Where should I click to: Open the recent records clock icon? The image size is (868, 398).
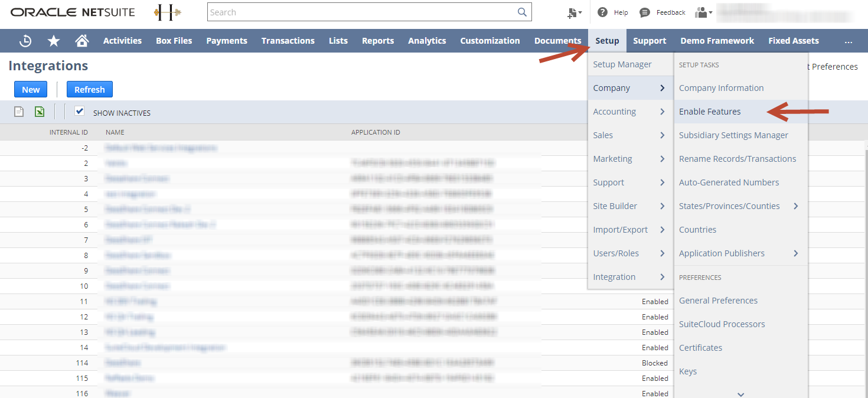[x=25, y=41]
